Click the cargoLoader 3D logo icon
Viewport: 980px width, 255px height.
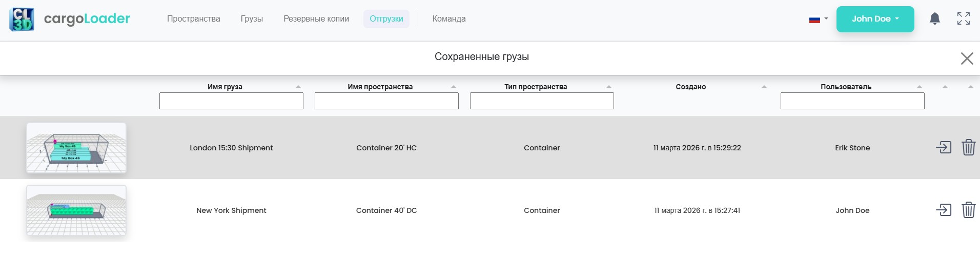point(22,19)
